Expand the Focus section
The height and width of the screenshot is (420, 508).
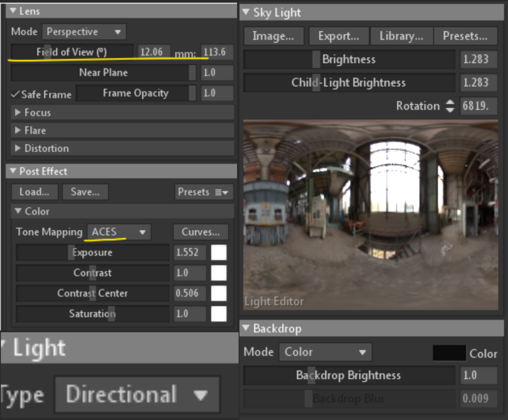[18, 113]
